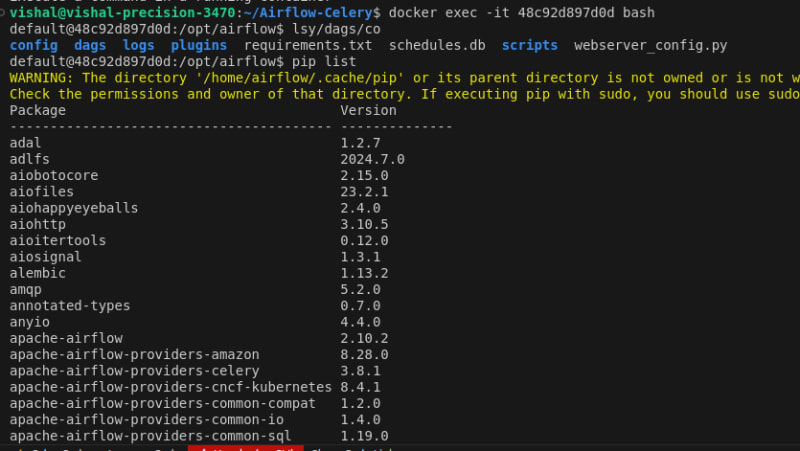Viewport: 800px width, 451px height.
Task: Click the apache-airflow package row
Action: click(x=66, y=338)
